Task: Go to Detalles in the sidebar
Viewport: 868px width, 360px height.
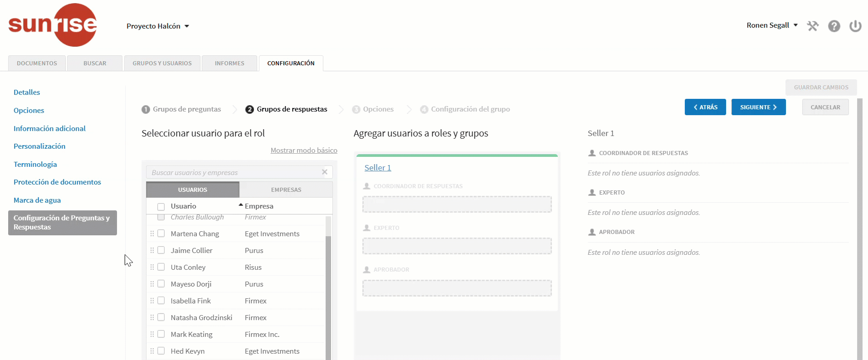Action: tap(27, 92)
